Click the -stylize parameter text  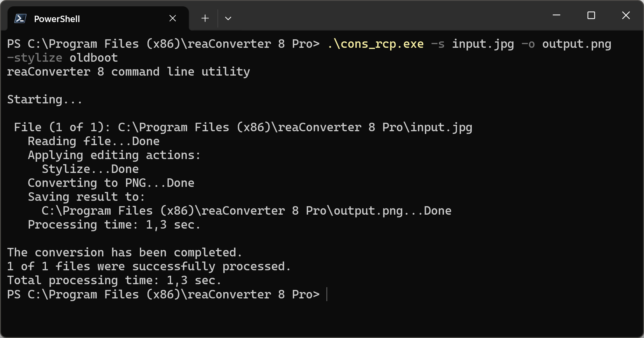pyautogui.click(x=35, y=58)
